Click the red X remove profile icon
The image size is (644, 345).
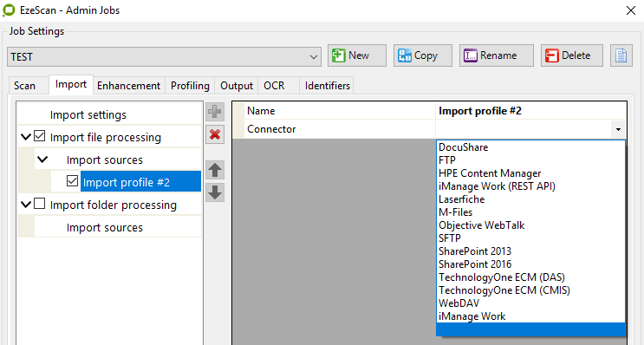[215, 134]
